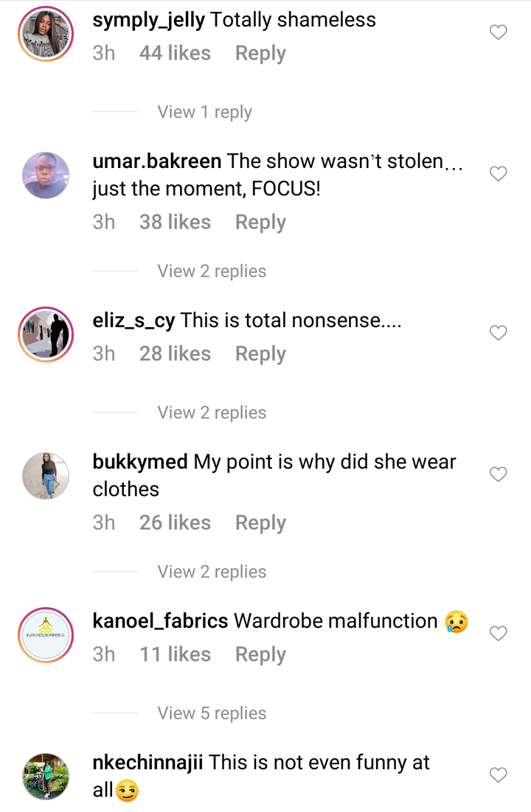The image size is (531, 812).
Task: View 38 likes on umar.bakreen's comment
Action: click(x=175, y=223)
